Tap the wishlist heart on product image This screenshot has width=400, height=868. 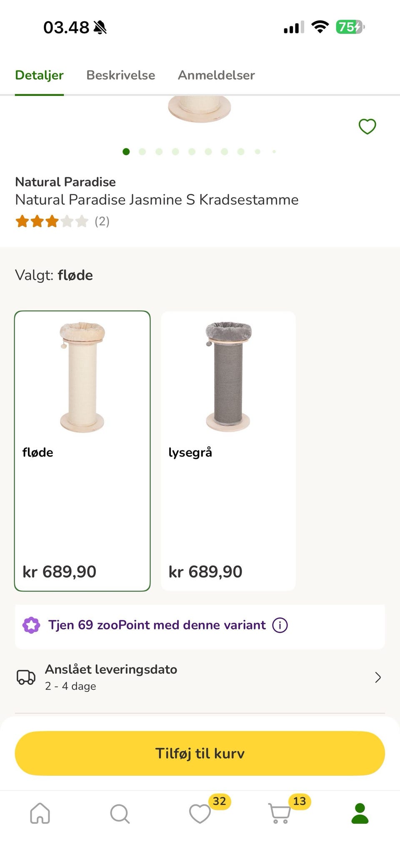click(x=367, y=126)
